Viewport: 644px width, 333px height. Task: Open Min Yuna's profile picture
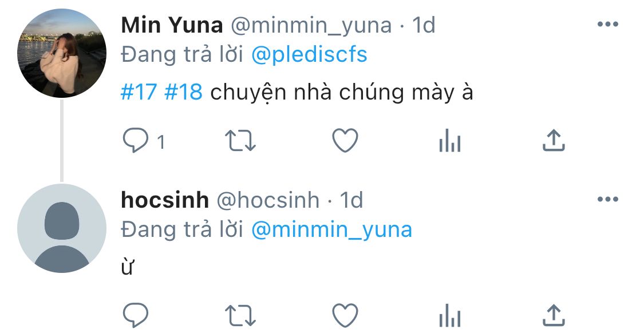click(62, 53)
